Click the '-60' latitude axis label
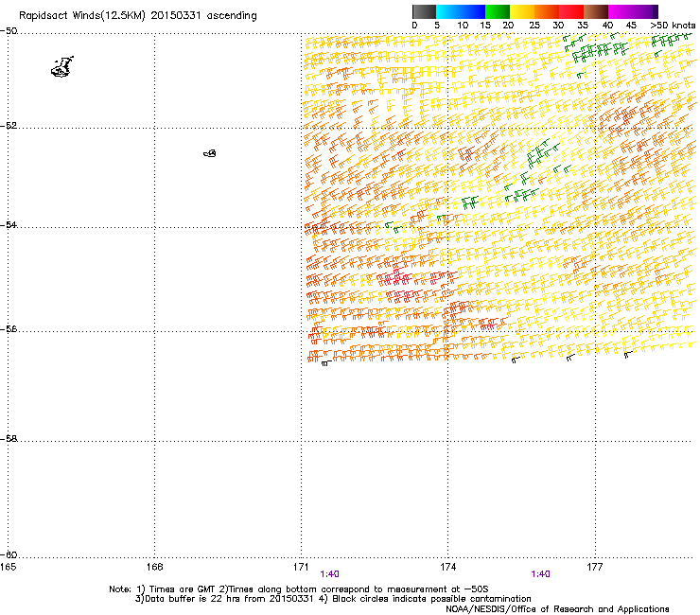Viewport: 700px width, 615px height. (x=9, y=555)
